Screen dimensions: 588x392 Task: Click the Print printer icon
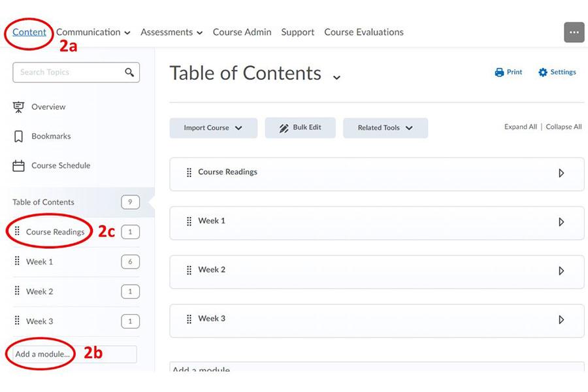coord(499,73)
